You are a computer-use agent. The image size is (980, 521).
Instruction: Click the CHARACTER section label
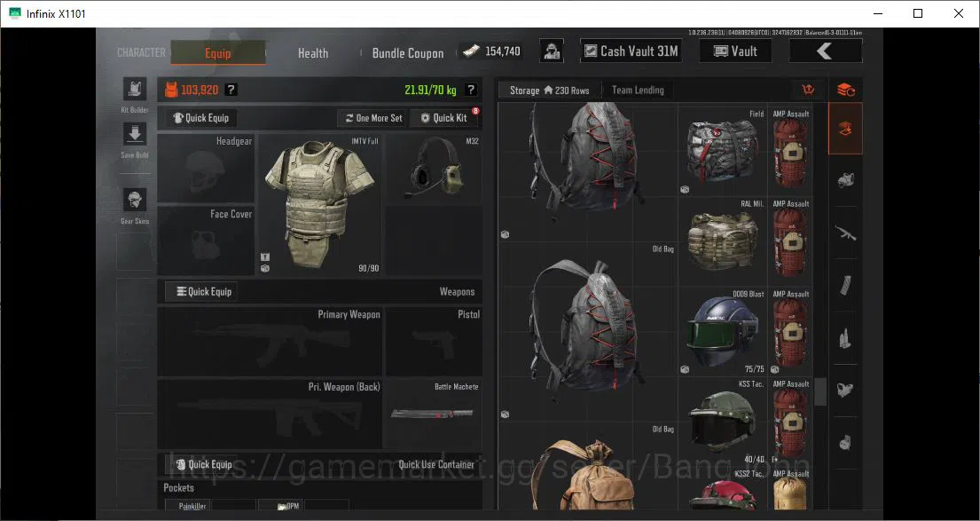(141, 52)
